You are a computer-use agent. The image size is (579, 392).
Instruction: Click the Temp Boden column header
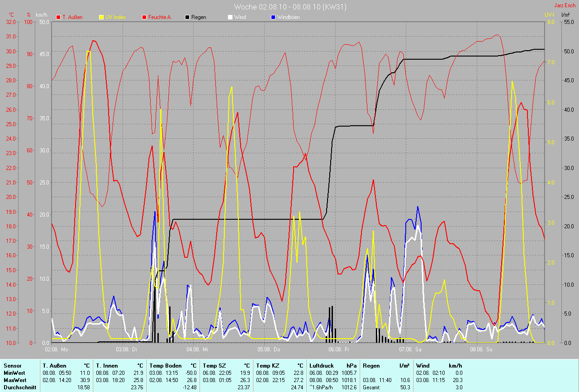tap(166, 366)
